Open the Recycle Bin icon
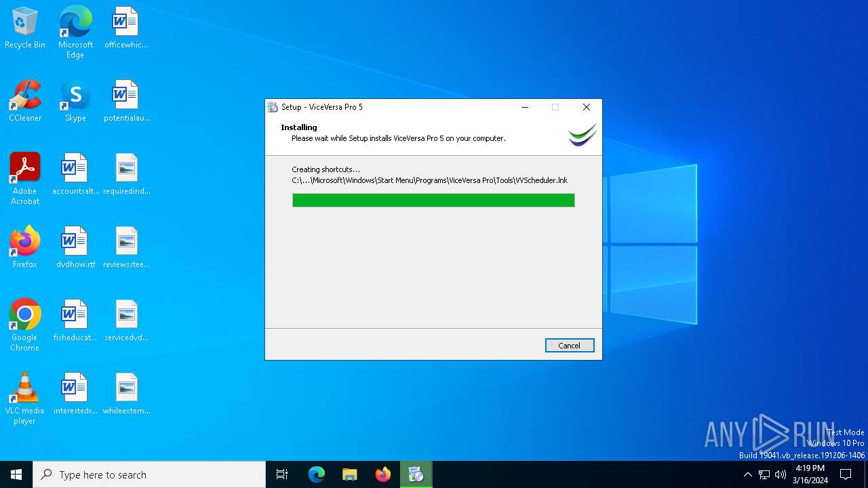868x488 pixels. click(25, 28)
